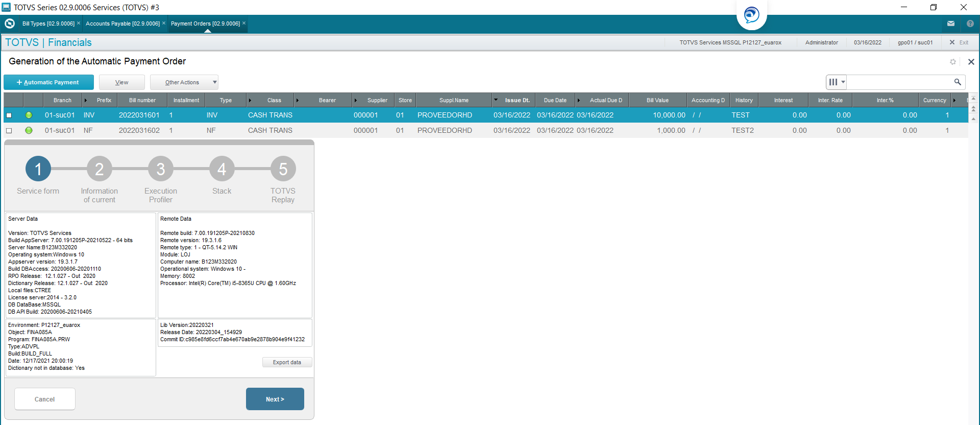This screenshot has height=425, width=980.
Task: Click page-up double arrow of the grid
Action: 973,108
